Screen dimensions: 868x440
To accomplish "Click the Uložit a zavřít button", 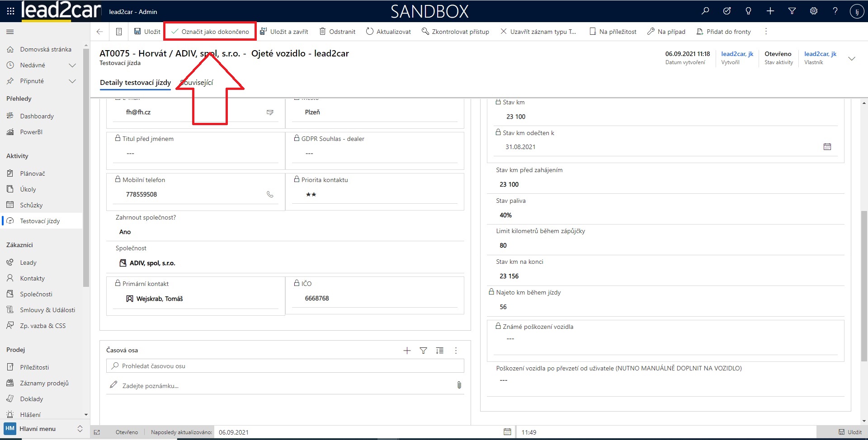I will (x=284, y=32).
